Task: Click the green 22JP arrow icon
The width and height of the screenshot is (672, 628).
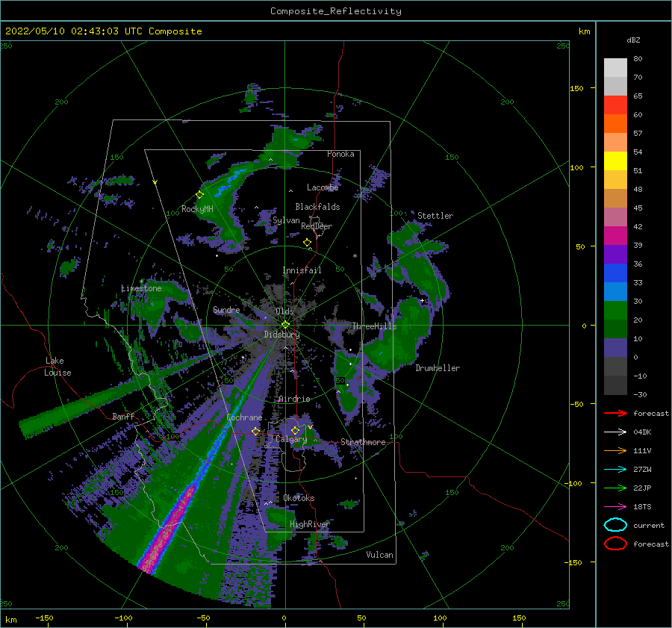Action: (x=615, y=488)
